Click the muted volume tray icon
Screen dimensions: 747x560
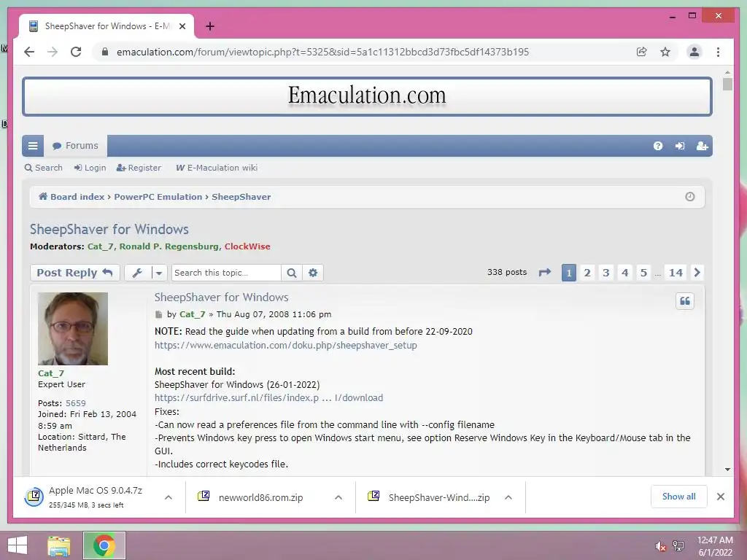pyautogui.click(x=660, y=546)
